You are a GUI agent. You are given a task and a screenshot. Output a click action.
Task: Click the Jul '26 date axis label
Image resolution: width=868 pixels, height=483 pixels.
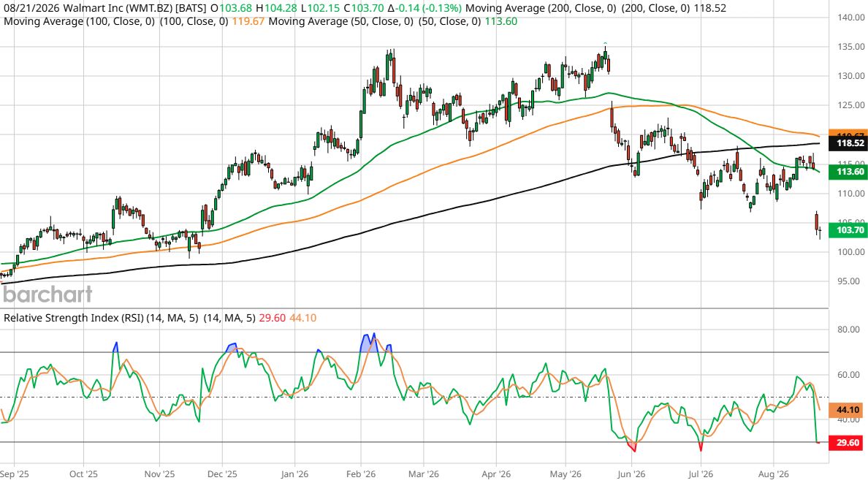click(x=701, y=474)
